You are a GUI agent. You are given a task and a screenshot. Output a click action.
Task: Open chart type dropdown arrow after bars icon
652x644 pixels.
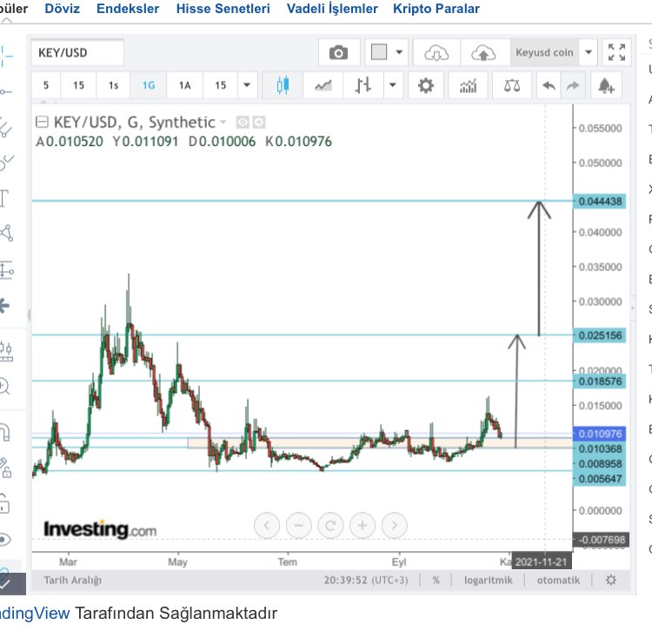[393, 85]
